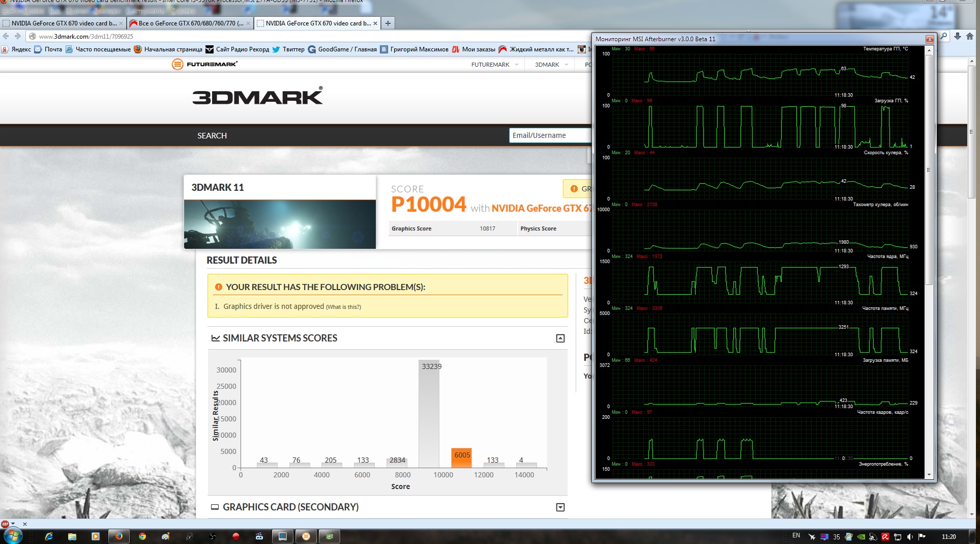Image resolution: width=980 pixels, height=544 pixels.
Task: Click the Firefox home button
Action: pyautogui.click(x=970, y=36)
